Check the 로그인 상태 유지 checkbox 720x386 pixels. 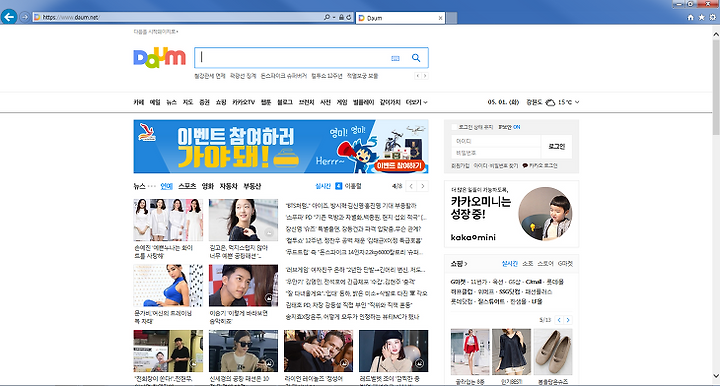pos(455,127)
